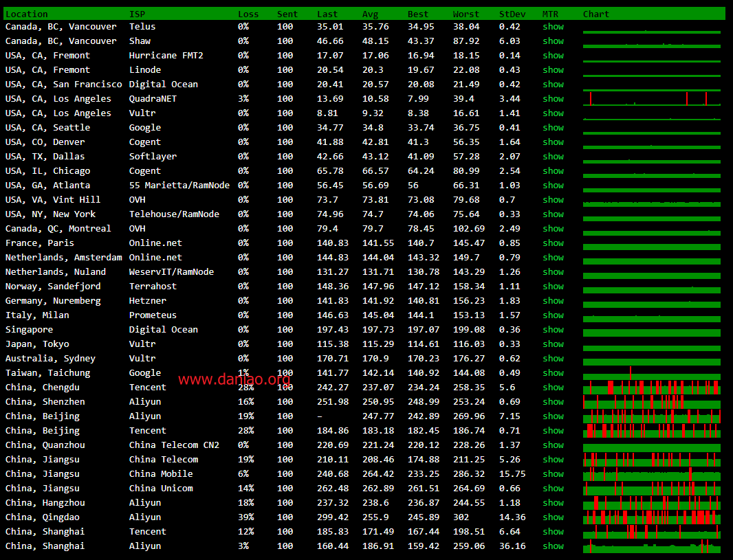Screen dimensions: 733x560
Task: Show MTR for OVH Vint Hill row
Action: pos(553,200)
